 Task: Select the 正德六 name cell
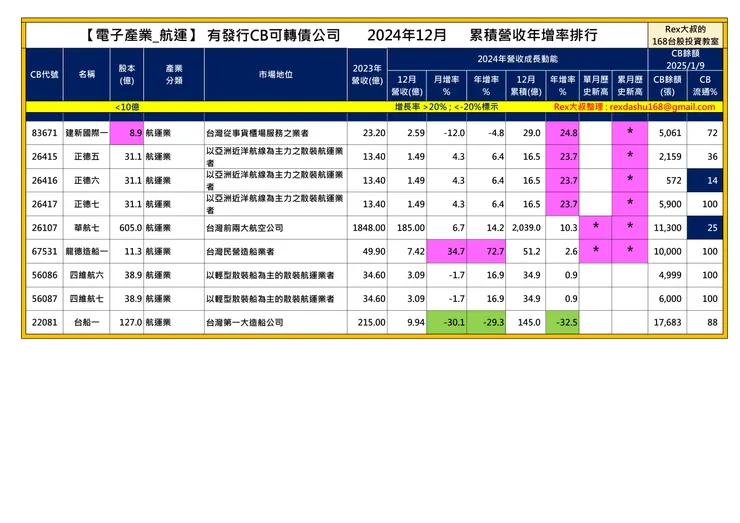coord(86,180)
